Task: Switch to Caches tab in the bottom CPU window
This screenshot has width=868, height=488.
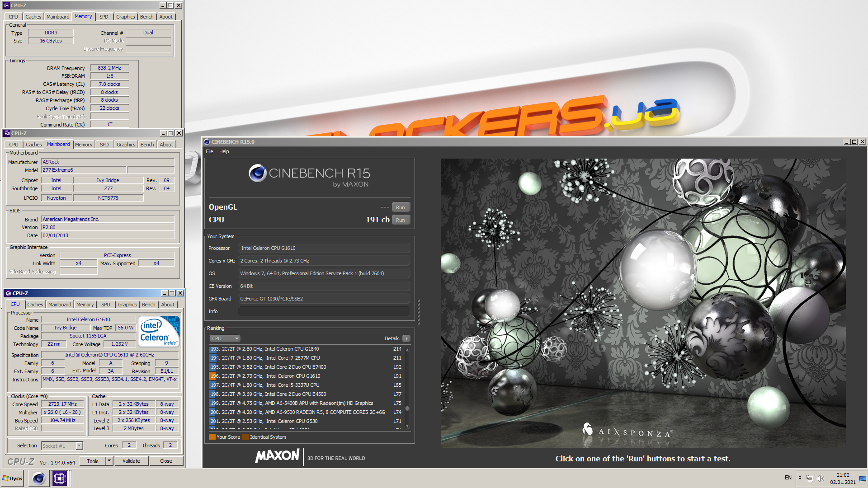Action: coord(35,305)
